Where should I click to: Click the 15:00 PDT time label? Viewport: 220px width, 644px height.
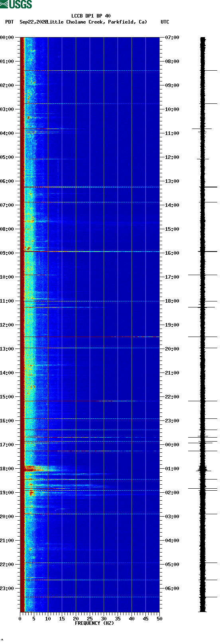7,397
